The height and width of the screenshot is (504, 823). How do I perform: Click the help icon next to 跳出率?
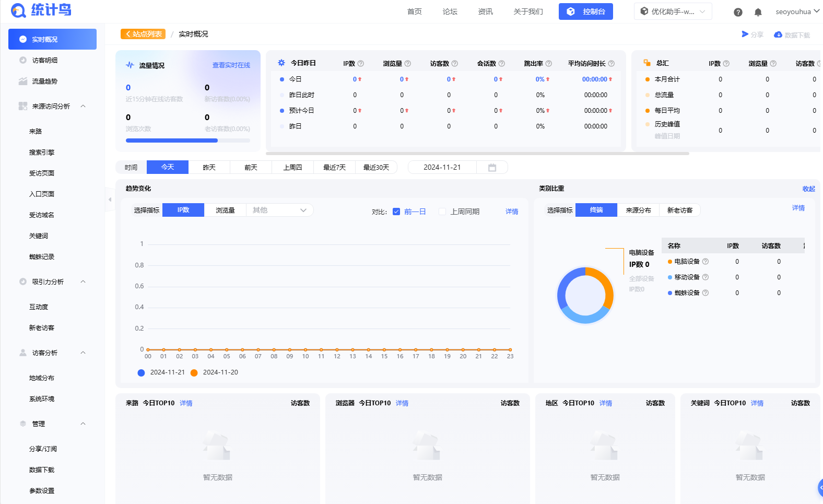coord(548,64)
